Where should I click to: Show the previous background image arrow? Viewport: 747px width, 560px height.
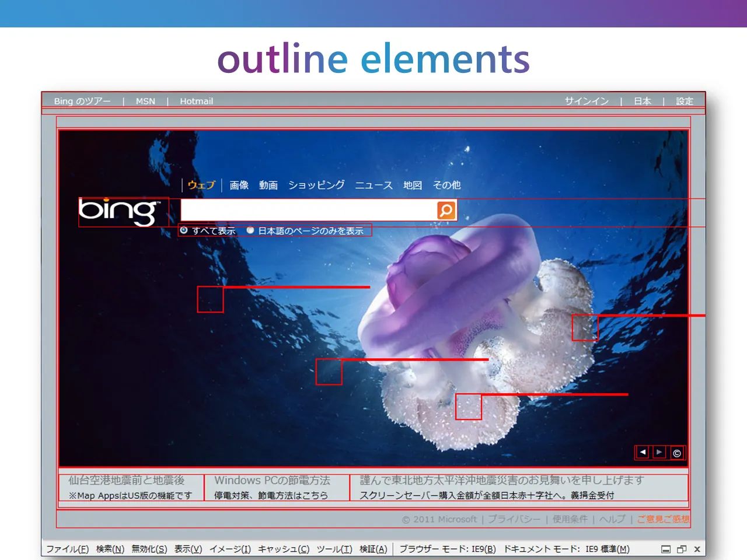[x=643, y=452]
